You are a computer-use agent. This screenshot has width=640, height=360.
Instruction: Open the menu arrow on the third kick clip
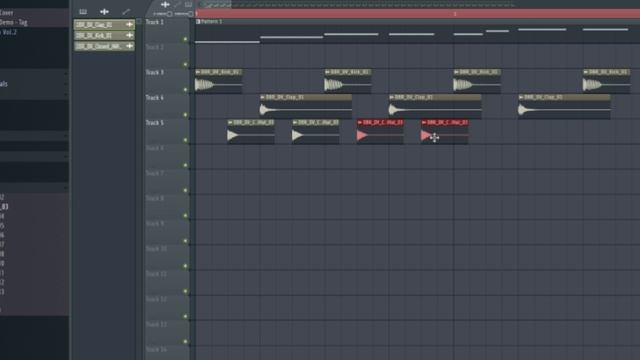click(456, 72)
